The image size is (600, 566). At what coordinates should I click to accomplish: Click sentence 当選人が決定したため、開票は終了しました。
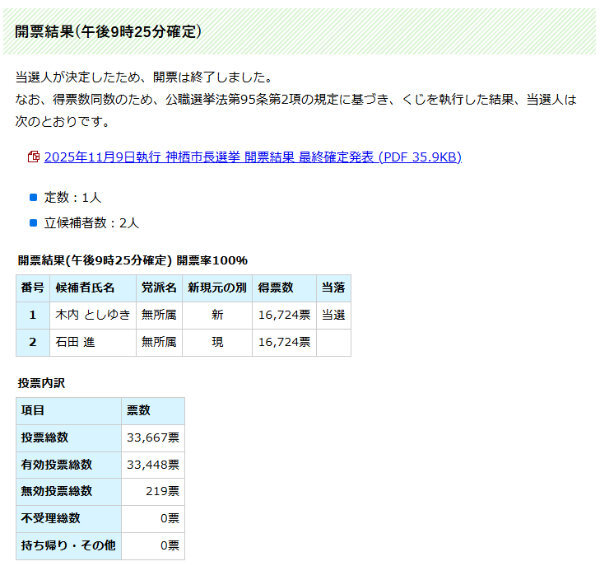[144, 77]
